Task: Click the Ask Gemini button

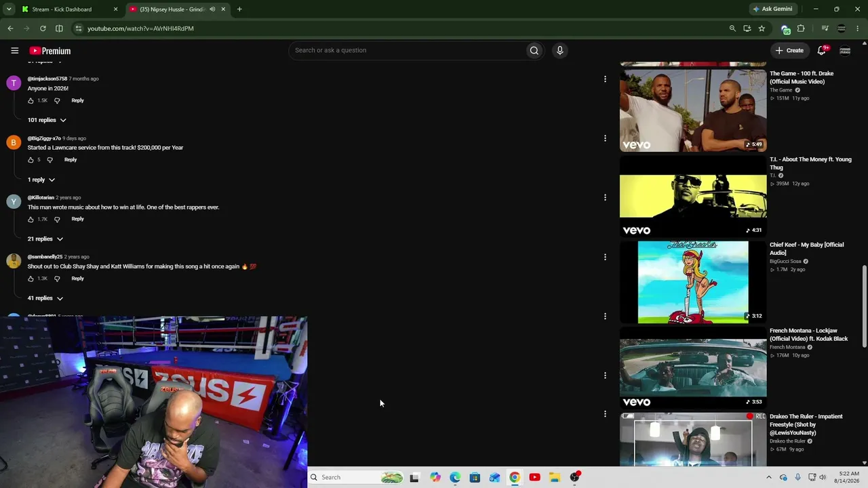Action: pos(772,9)
